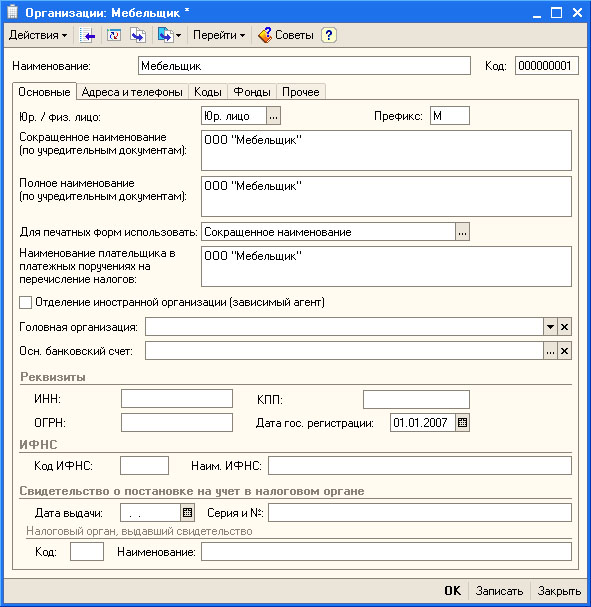The image size is (591, 607).
Task: Click the find-in-list icon with blue arrow
Action: click(x=87, y=35)
